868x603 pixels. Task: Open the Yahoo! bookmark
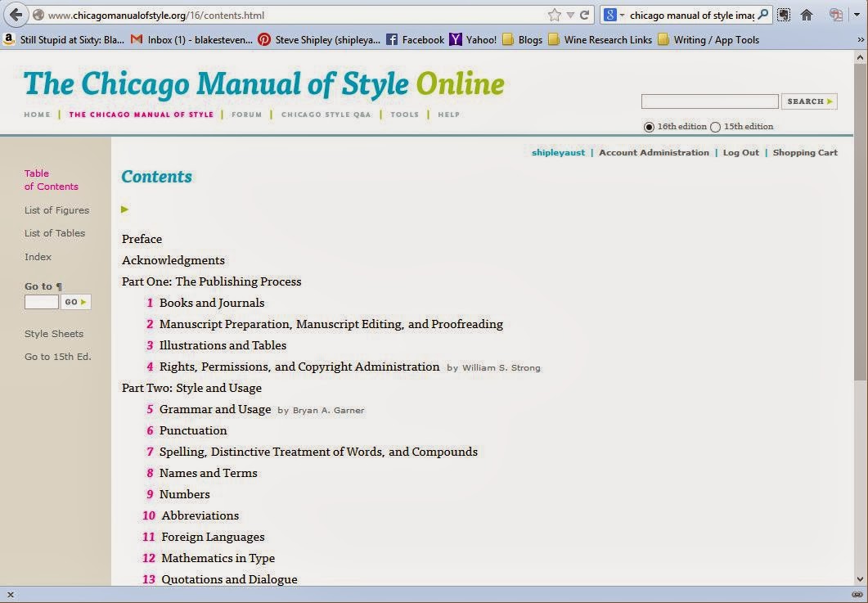click(x=473, y=40)
